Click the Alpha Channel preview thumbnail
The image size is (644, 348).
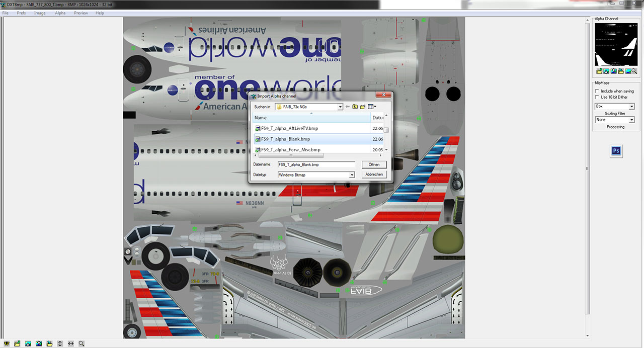616,44
